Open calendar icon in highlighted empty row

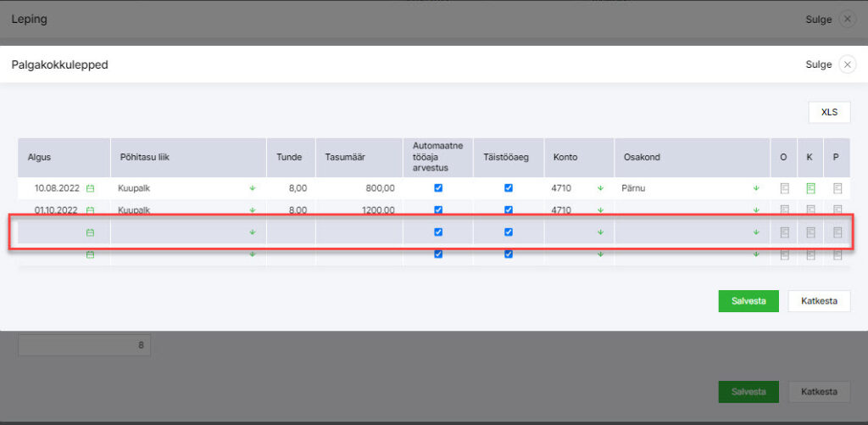click(91, 232)
